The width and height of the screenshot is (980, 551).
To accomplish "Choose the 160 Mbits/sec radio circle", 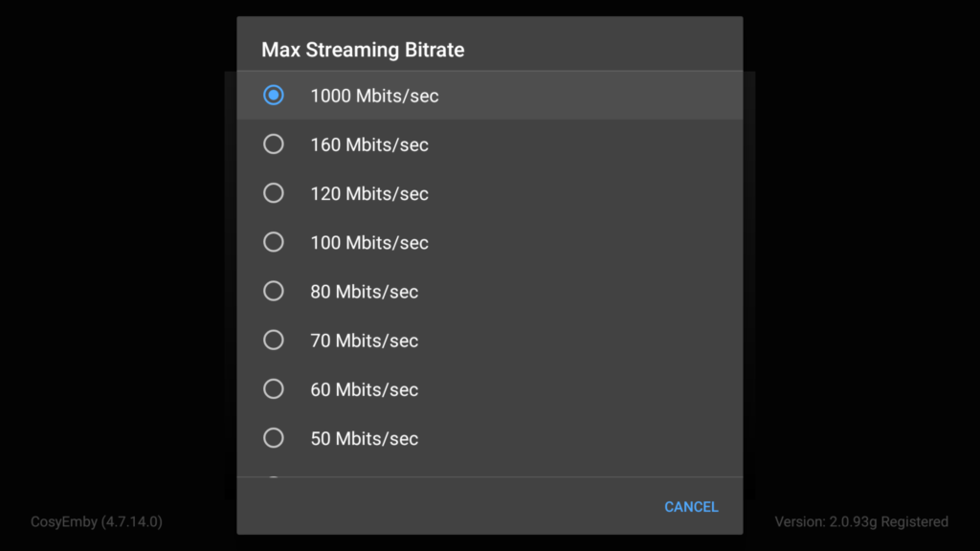I will [274, 144].
